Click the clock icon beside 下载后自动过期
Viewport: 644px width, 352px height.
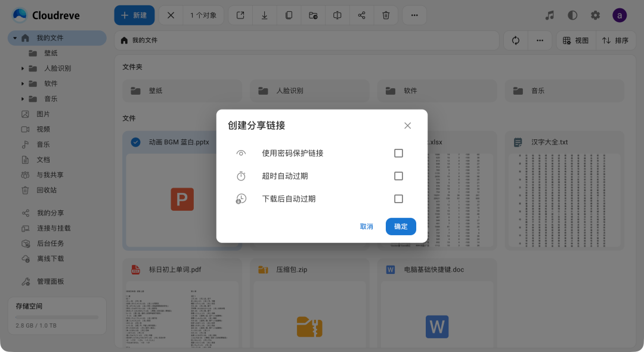pos(241,199)
